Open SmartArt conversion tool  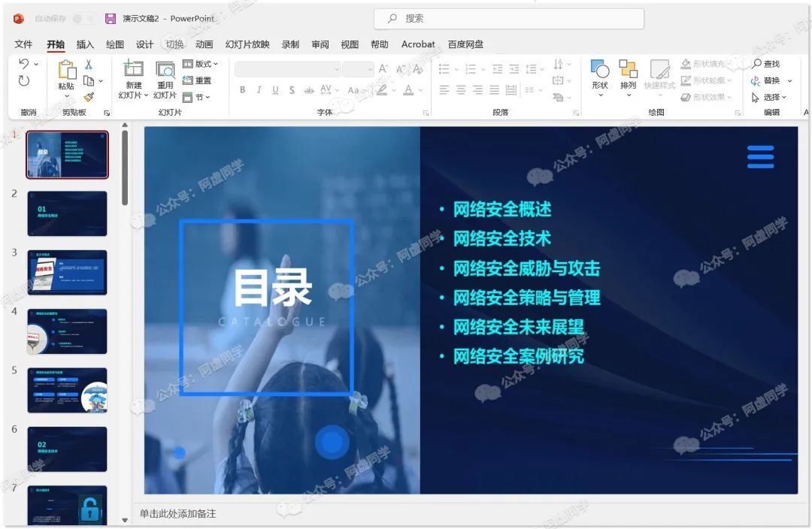click(560, 98)
